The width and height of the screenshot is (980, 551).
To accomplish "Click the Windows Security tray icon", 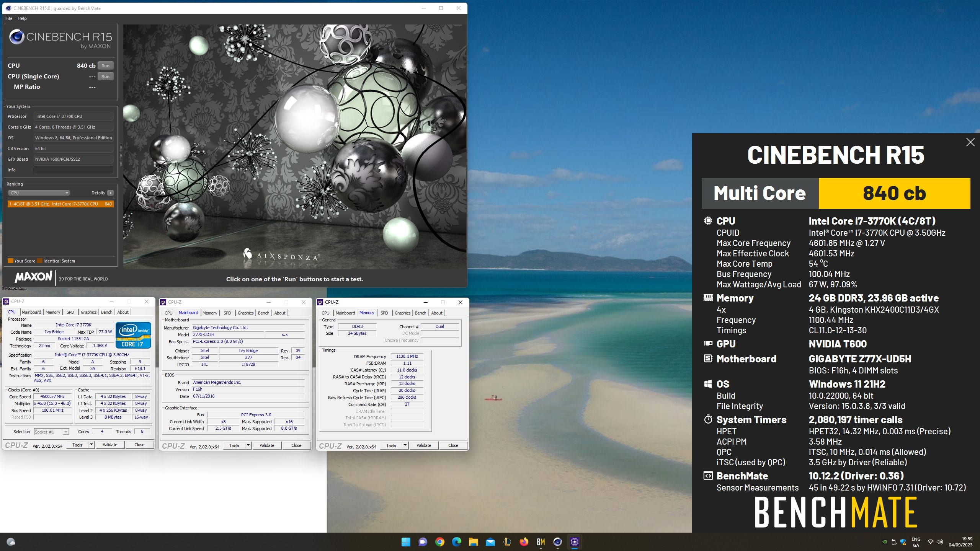I will [x=903, y=542].
